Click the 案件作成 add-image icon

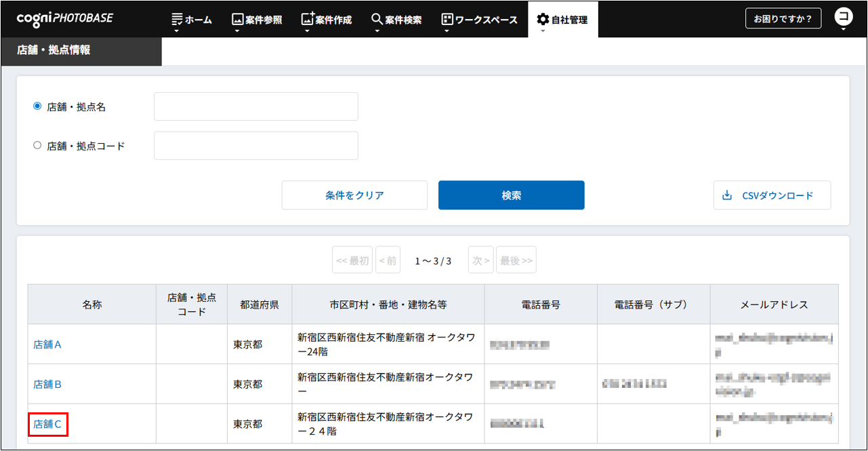308,19
